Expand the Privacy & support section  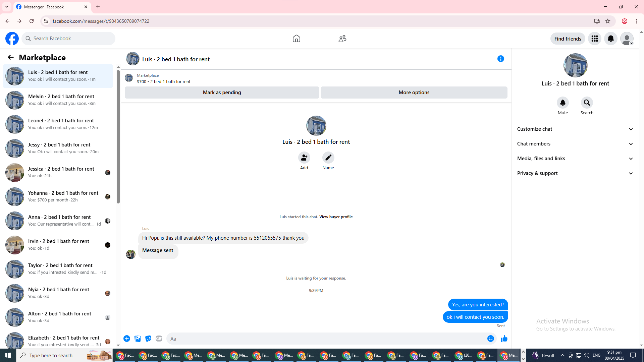[575, 173]
